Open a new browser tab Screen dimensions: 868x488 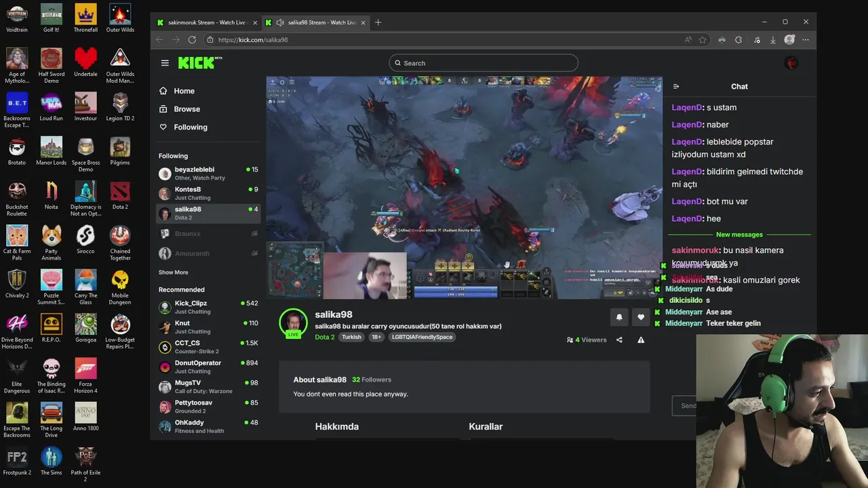(x=378, y=22)
